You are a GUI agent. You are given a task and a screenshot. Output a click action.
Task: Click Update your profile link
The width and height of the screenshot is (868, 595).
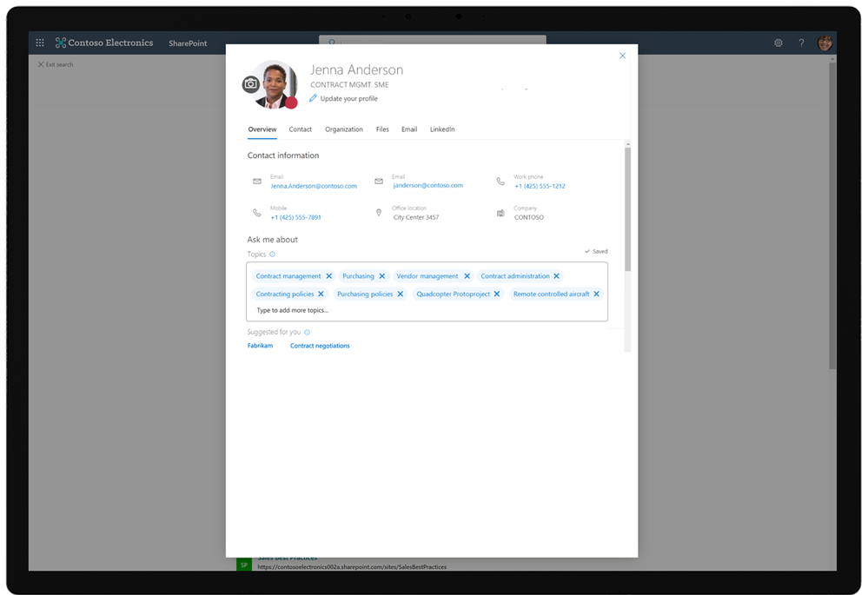tap(348, 98)
